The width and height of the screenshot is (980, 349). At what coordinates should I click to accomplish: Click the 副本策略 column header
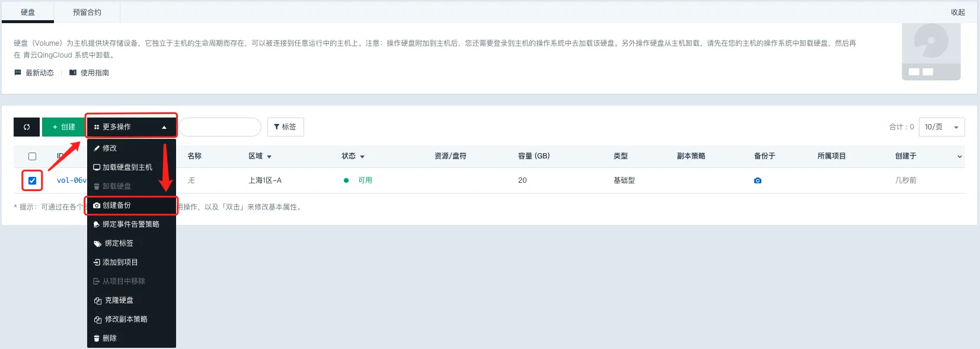(x=691, y=156)
